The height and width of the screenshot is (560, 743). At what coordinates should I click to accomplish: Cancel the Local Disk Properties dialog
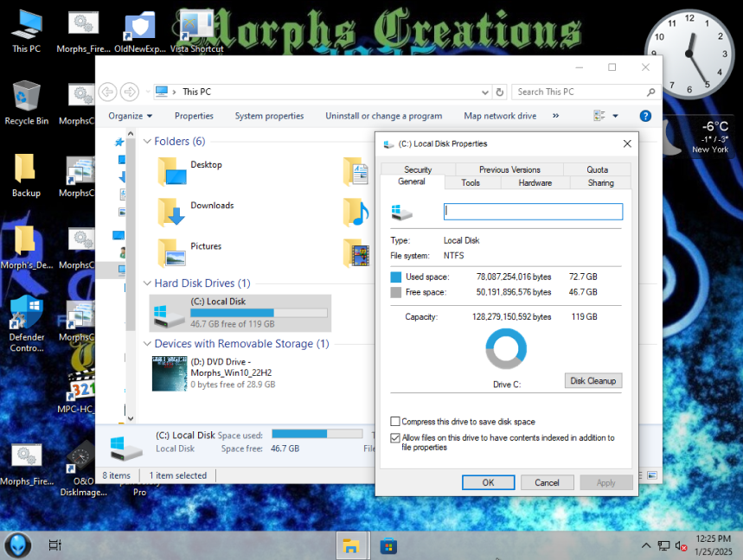pos(547,482)
